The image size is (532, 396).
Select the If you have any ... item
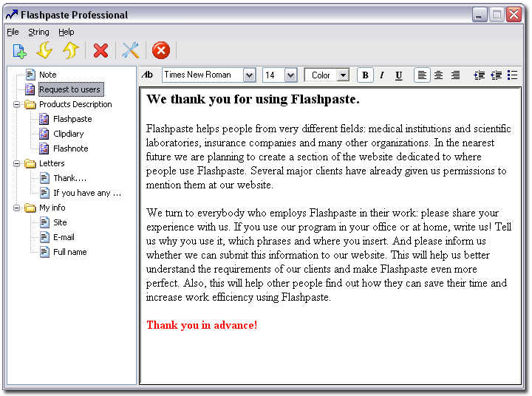[87, 193]
